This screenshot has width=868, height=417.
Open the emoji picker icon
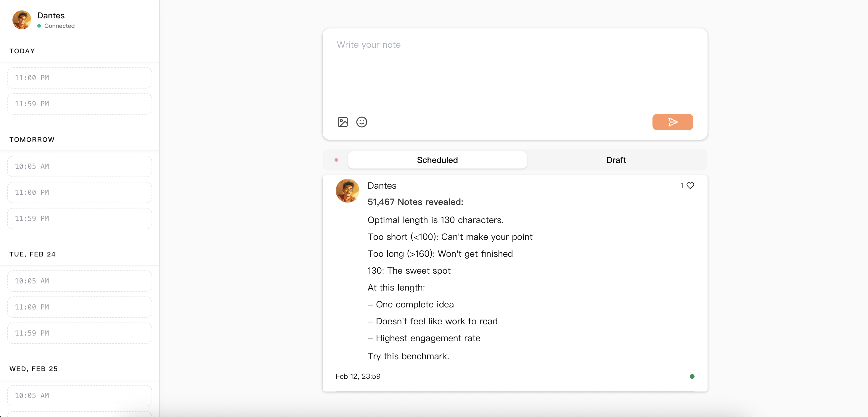(x=361, y=122)
